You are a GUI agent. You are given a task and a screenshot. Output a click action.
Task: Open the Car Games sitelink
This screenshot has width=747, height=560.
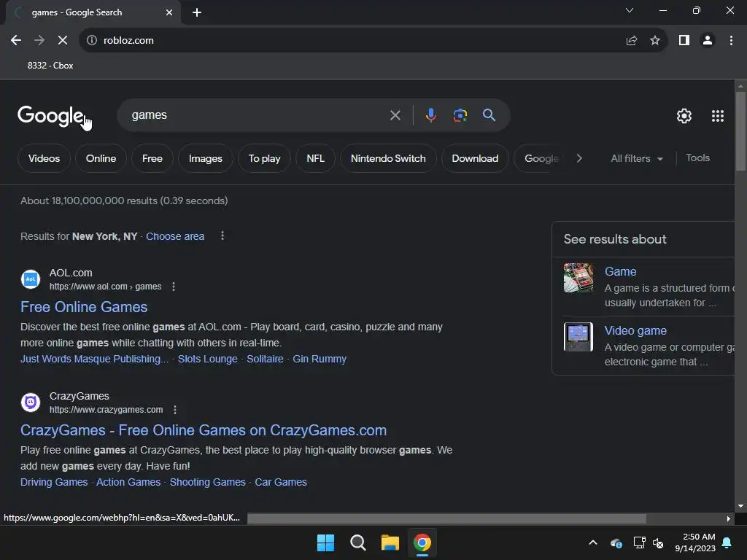281,483
